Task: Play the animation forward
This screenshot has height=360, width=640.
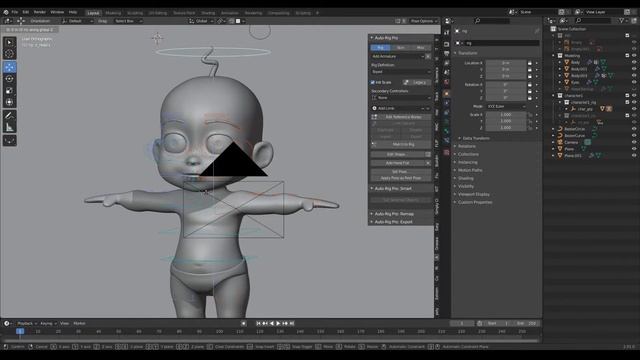Action: pos(278,323)
